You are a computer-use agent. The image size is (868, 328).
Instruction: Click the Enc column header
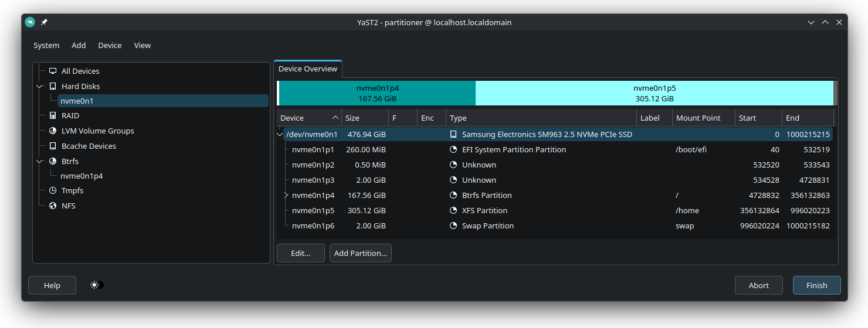coord(432,118)
